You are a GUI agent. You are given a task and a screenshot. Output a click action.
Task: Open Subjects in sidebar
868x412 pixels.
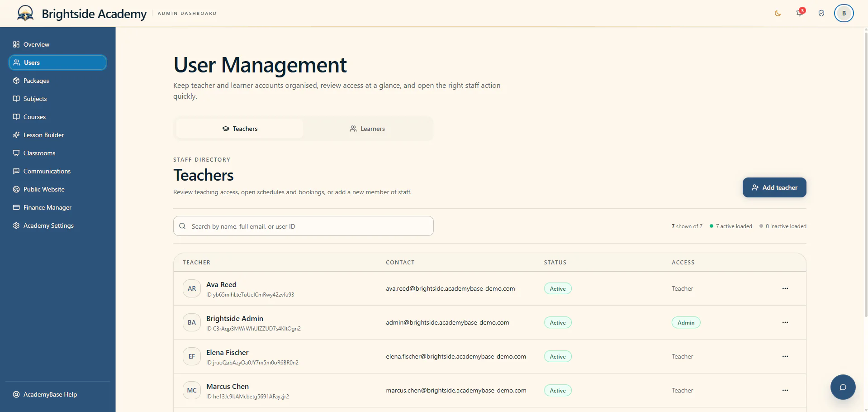(58, 99)
